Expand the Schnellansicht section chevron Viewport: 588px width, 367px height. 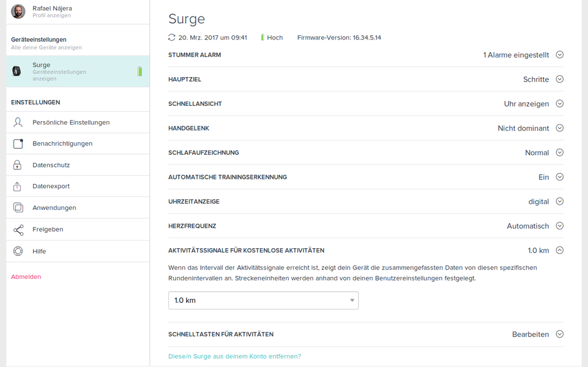pyautogui.click(x=560, y=104)
